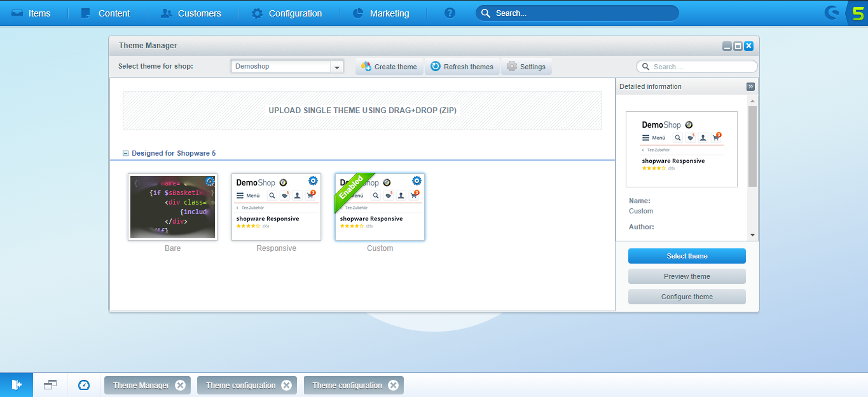
Task: Click the Refresh themes button
Action: click(x=462, y=66)
